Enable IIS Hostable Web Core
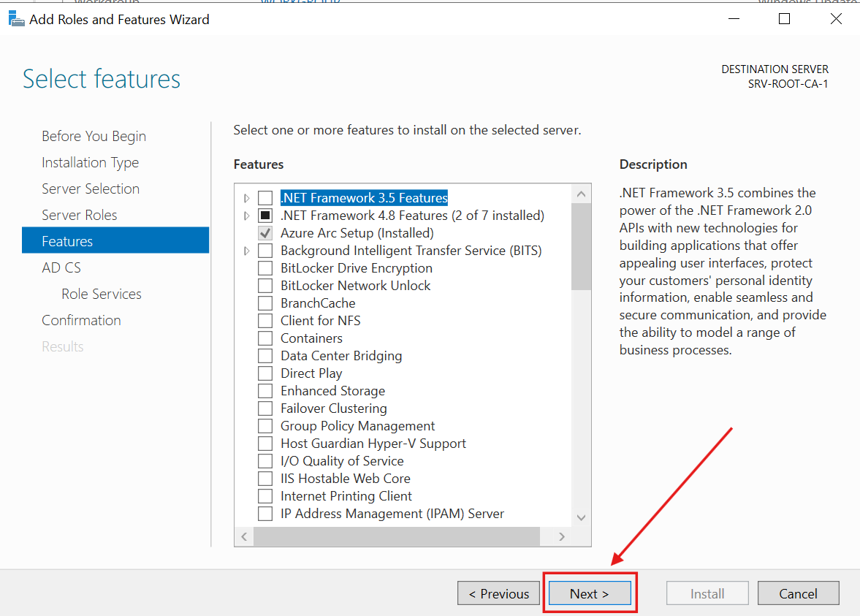 coord(265,478)
